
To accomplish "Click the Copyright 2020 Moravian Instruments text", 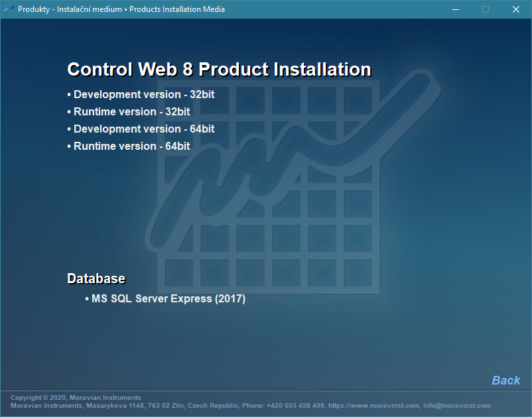I will [x=76, y=398].
